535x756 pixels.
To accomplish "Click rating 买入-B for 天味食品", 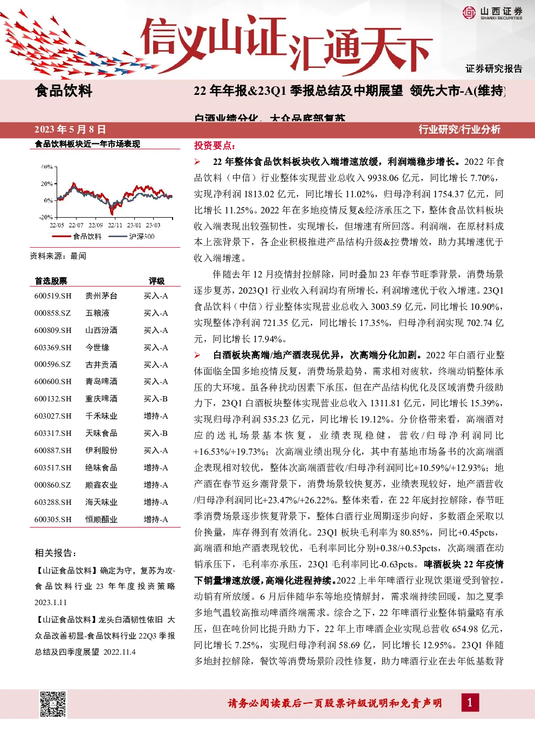I will click(155, 433).
